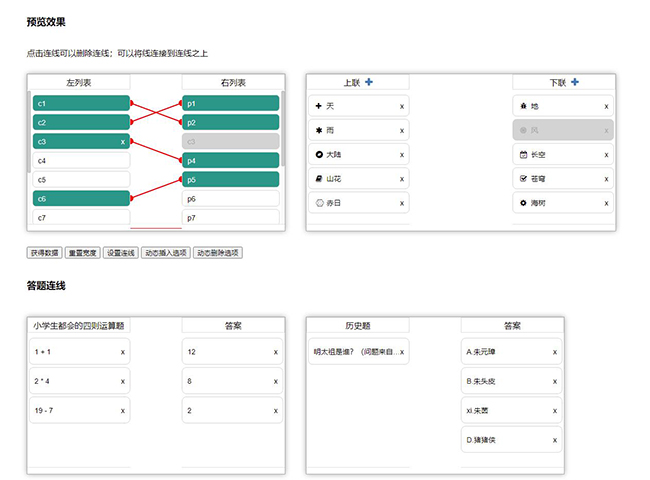
Task: Click the 动态插入选项 button
Action: 165,253
